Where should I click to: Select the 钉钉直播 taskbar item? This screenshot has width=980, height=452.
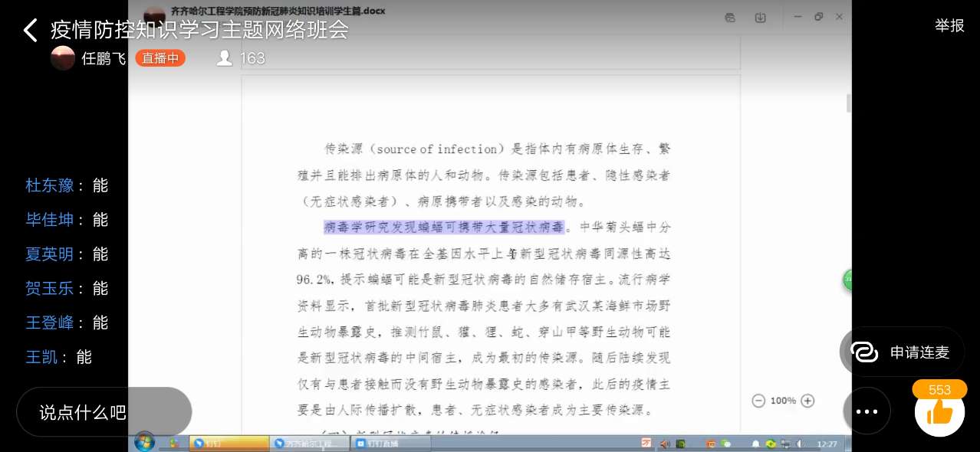(382, 444)
